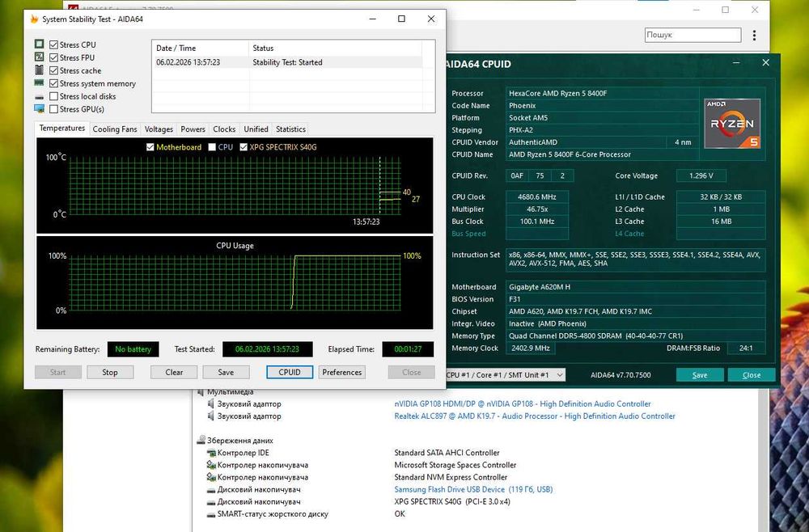Open Samsung Flash Drive USB Device link
Screen dimensions: 809x532
[473, 490]
